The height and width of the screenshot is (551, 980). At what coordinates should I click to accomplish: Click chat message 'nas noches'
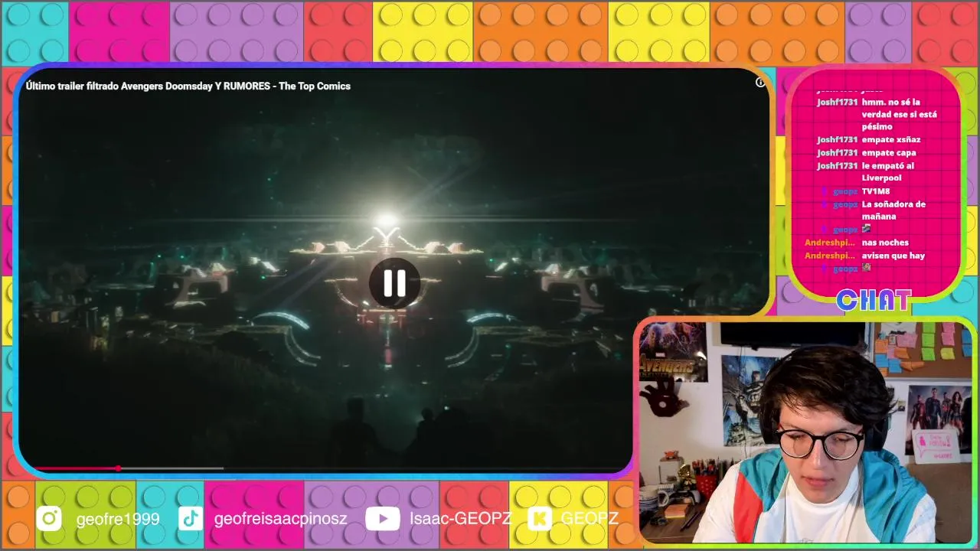click(885, 243)
